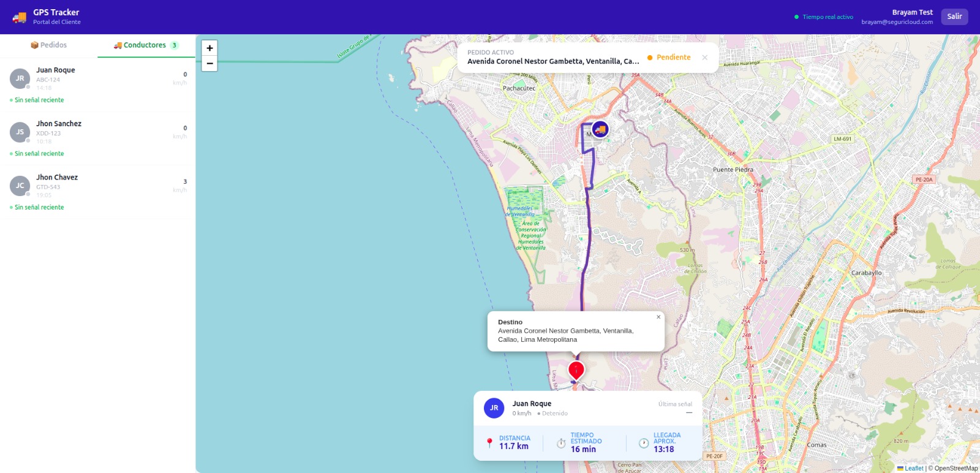Close the Pedido Activo banner
The height and width of the screenshot is (473, 980).
tap(705, 58)
